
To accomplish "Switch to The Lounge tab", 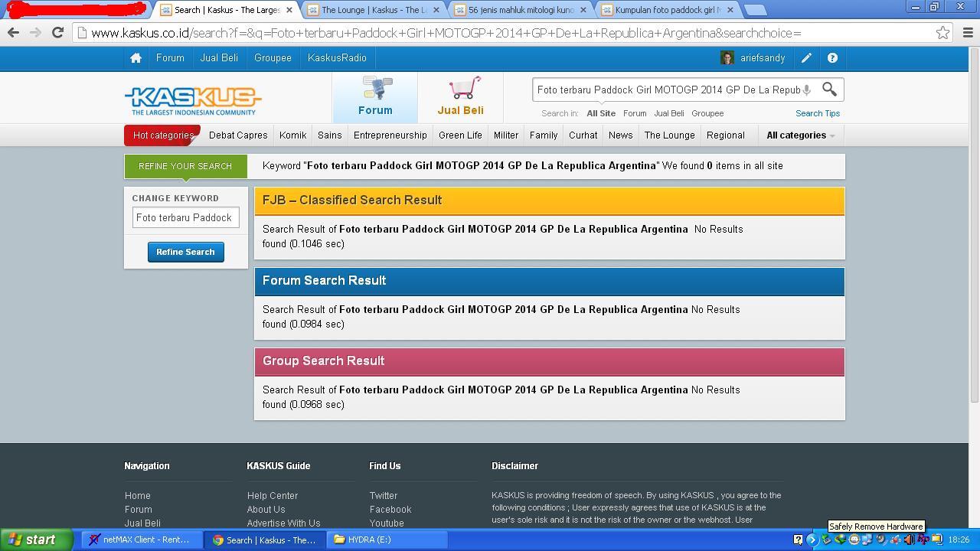I will (x=374, y=10).
